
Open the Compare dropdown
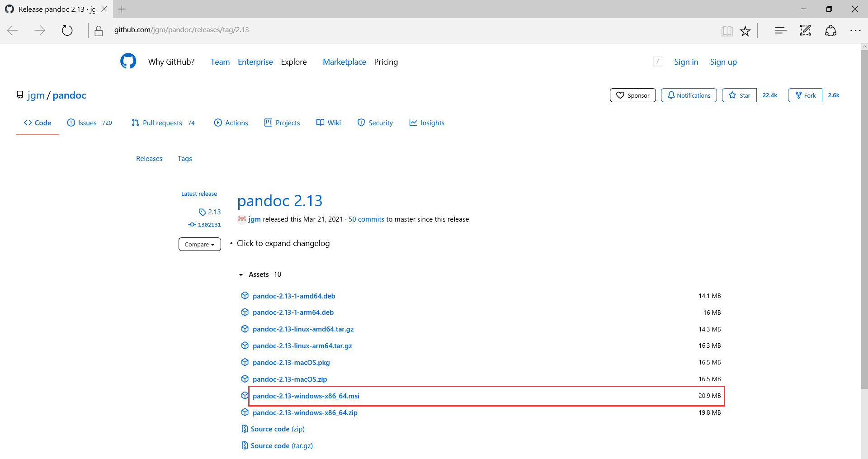tap(200, 244)
